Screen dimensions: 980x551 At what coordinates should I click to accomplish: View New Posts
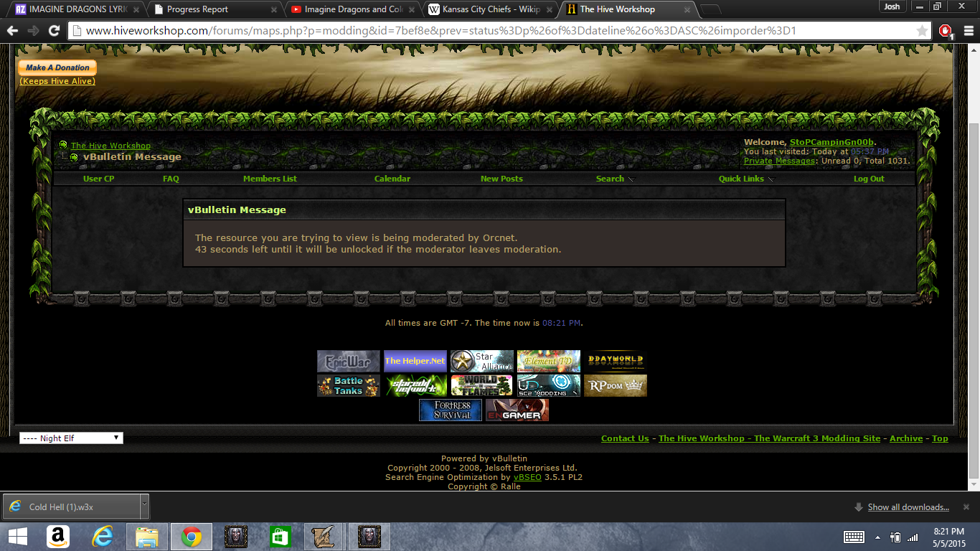501,179
